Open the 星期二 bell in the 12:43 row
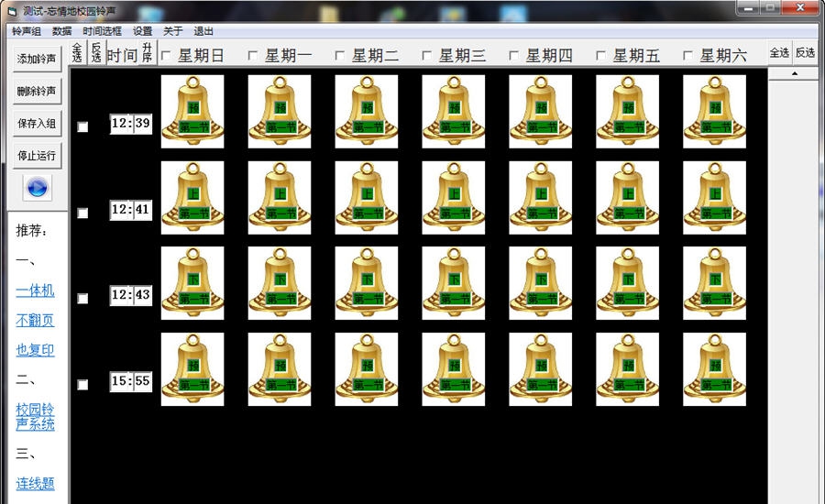This screenshot has width=825, height=504. 367,283
